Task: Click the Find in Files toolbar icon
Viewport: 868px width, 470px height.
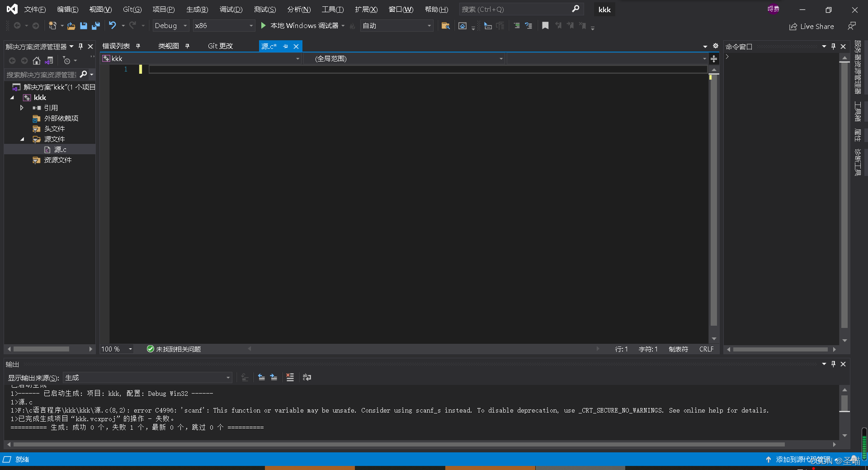Action: click(445, 26)
